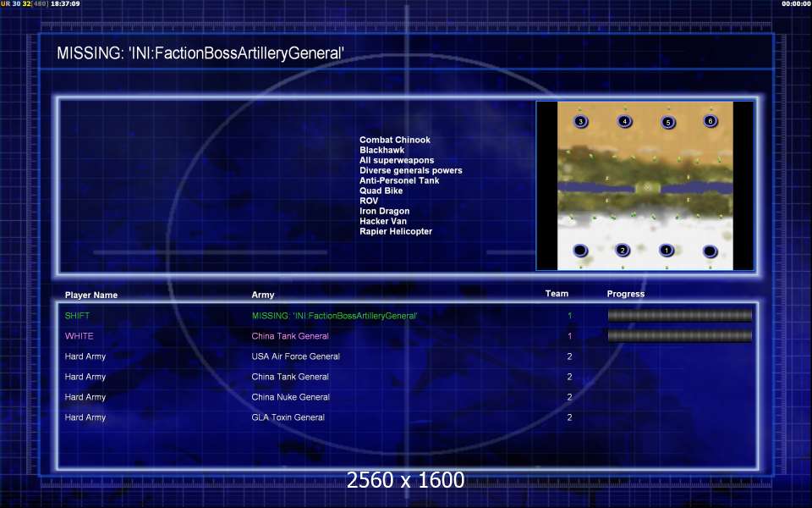Click the China Nuke General army entry
The height and width of the screenshot is (508, 812).
[290, 397]
